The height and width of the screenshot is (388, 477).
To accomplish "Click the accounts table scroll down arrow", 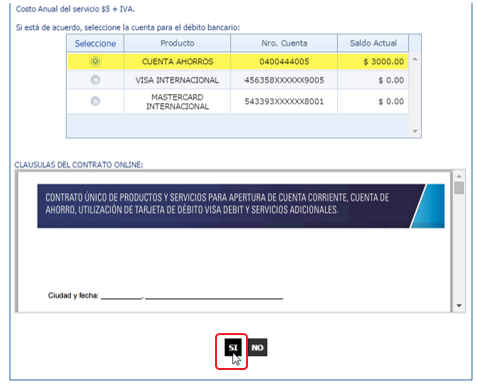I will pyautogui.click(x=415, y=131).
